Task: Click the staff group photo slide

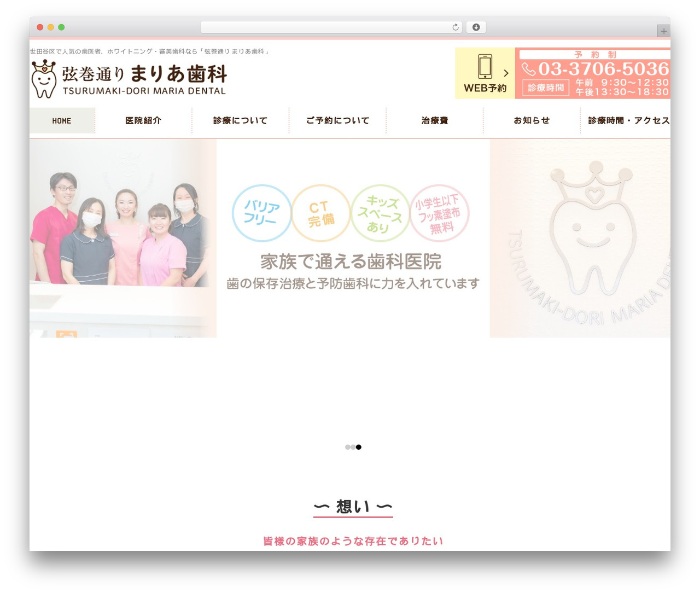Action: 123,238
